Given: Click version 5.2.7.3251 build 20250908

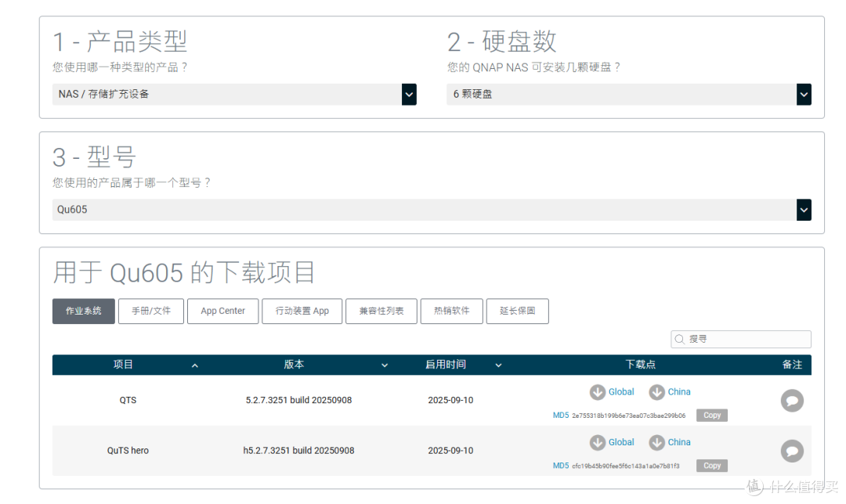Looking at the screenshot, I should 299,400.
